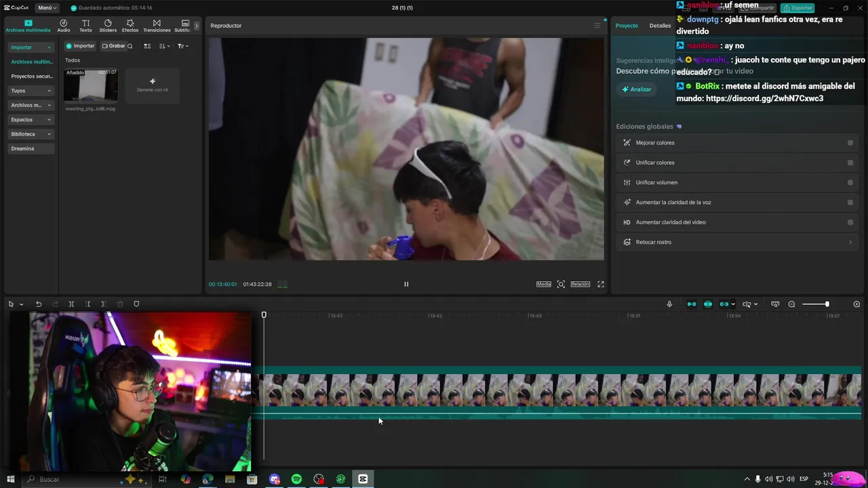868x488 pixels.
Task: Open Discord from the taskbar
Action: click(x=275, y=479)
